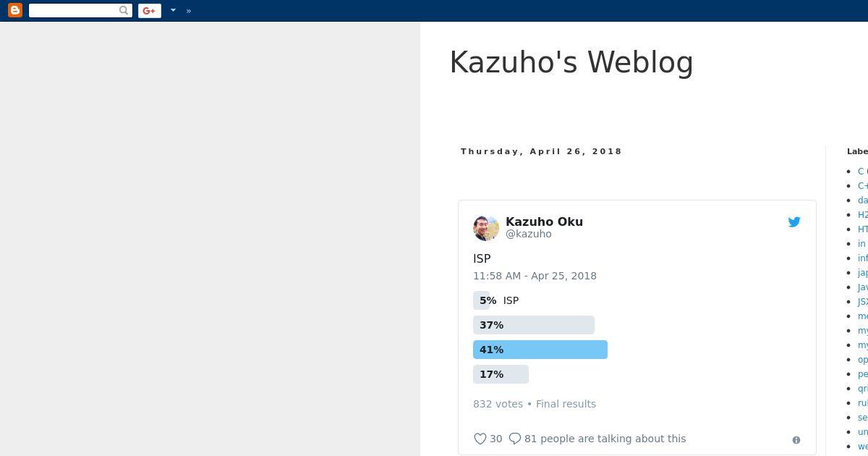Open the navbar dropdown arrow
The height and width of the screenshot is (456, 868).
coord(173,10)
